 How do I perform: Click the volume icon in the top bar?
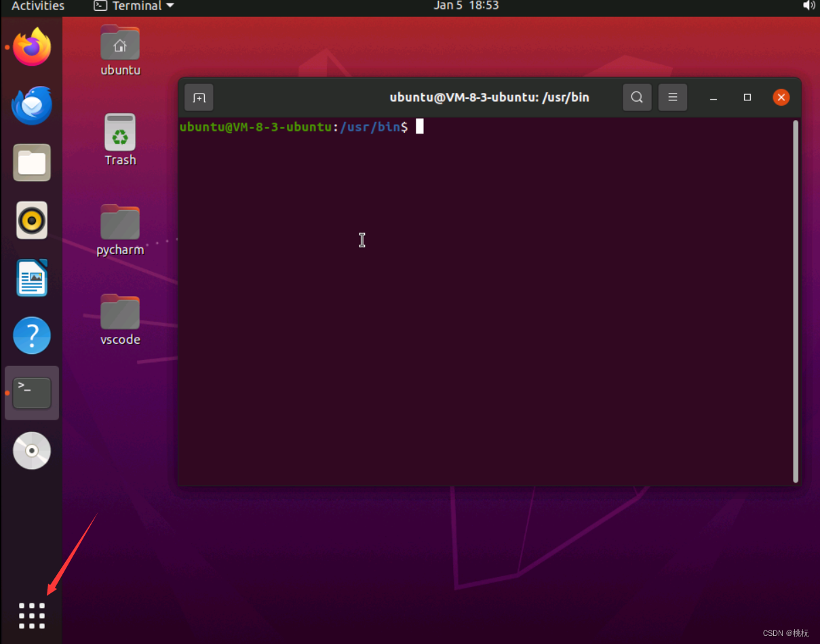(x=808, y=6)
